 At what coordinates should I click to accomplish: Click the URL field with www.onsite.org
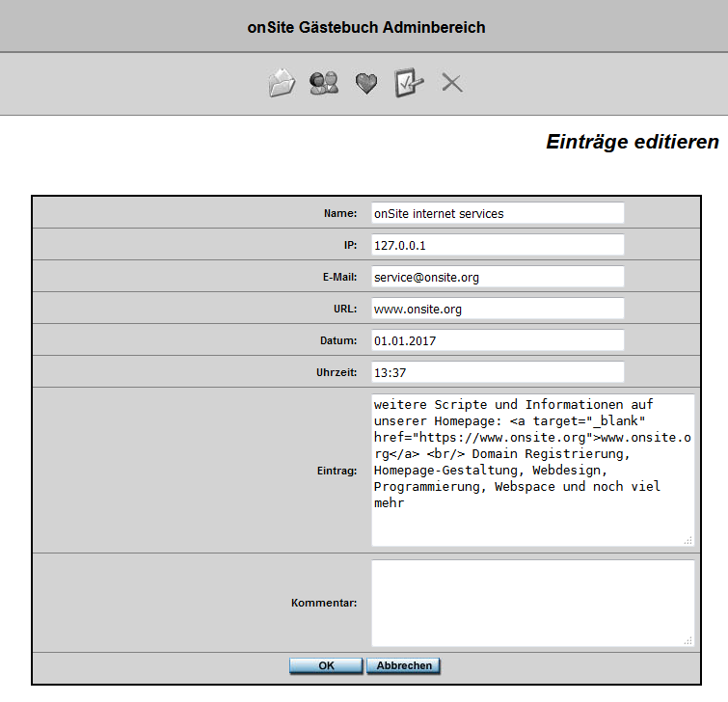click(498, 309)
